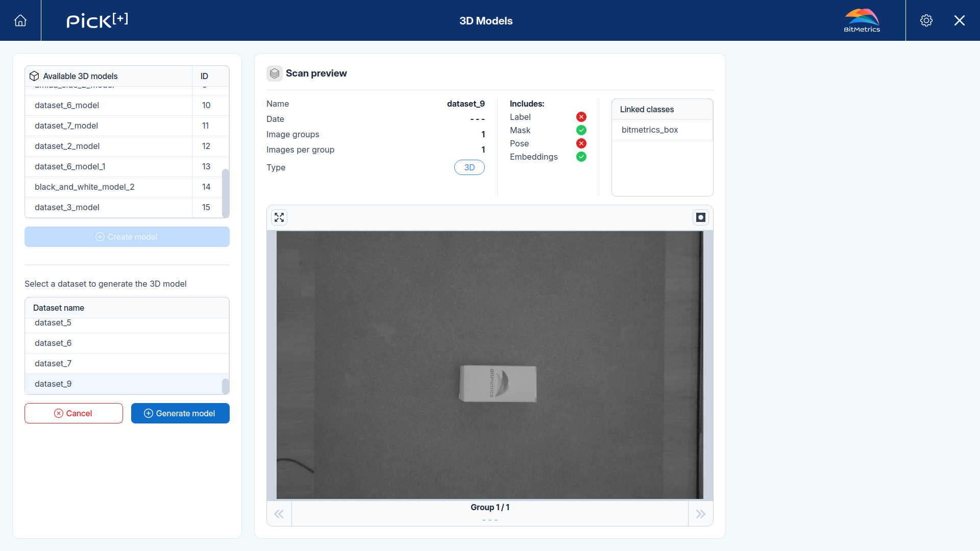Screen dimensions: 980x551
Task: Click the Pick[+] logo
Action: (x=97, y=20)
